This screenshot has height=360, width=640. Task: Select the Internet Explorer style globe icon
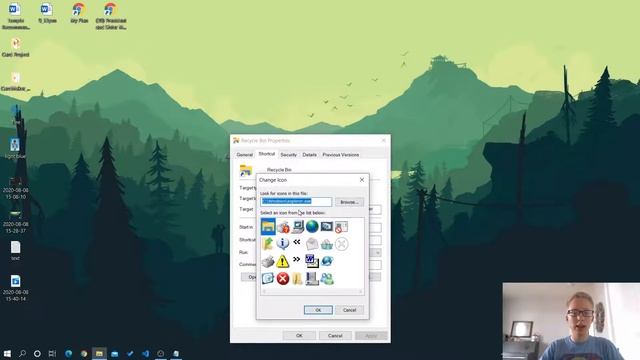327,261
